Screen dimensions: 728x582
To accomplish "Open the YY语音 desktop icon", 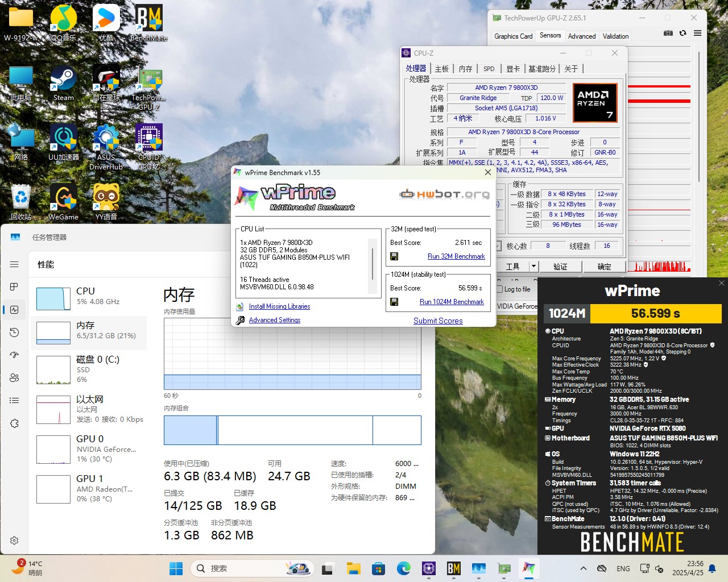I will (x=106, y=202).
